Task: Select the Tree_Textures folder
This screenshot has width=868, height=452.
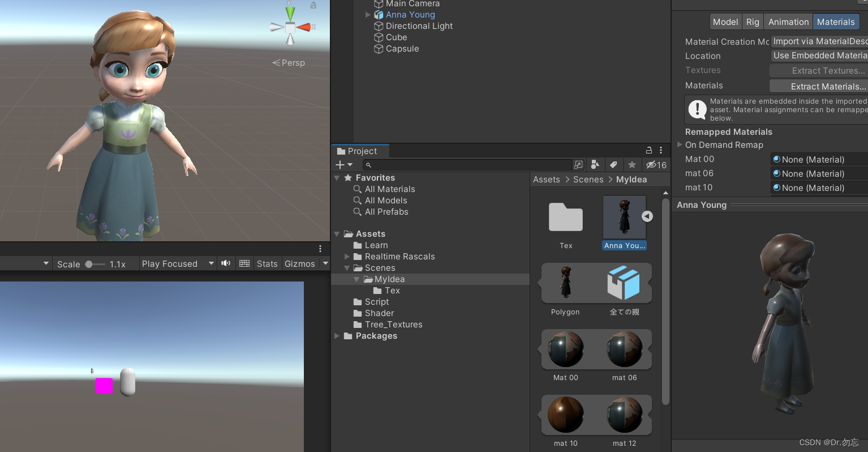Action: 393,325
